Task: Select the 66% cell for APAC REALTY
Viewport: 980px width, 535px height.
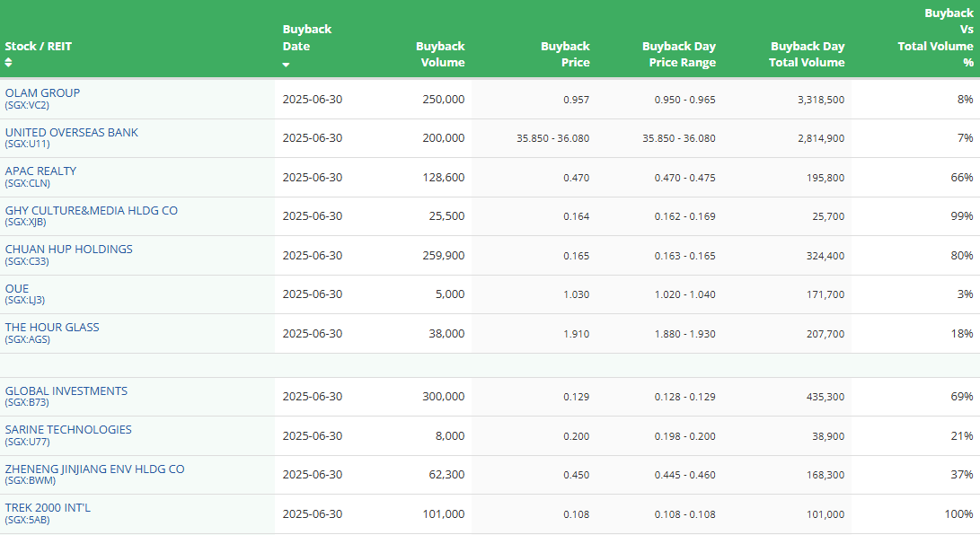Action: pyautogui.click(x=962, y=178)
